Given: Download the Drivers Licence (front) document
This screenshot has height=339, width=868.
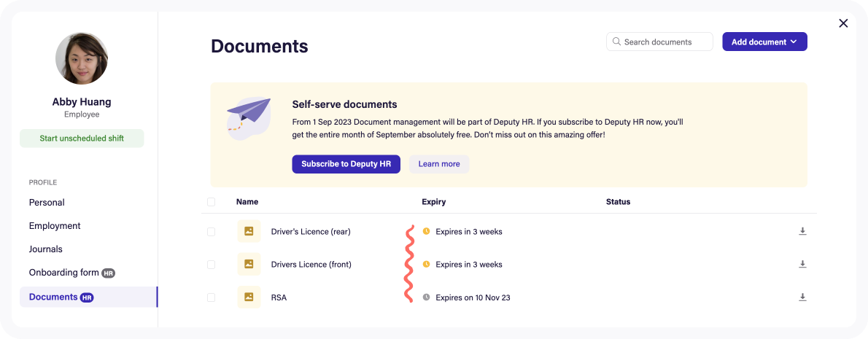Looking at the screenshot, I should (x=802, y=265).
